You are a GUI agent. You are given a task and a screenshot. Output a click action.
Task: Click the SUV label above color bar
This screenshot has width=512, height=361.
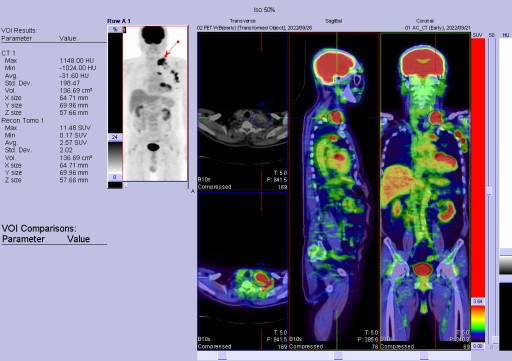pos(477,35)
